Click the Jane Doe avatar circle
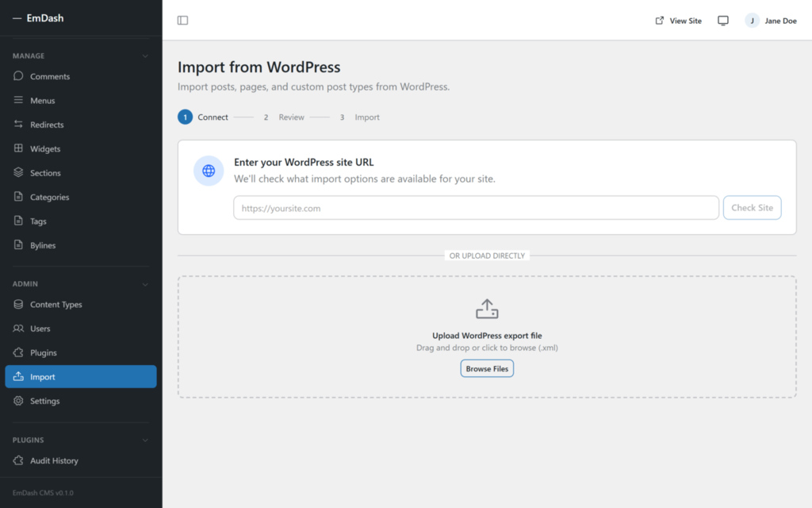Viewport: 812px width, 508px height. coord(752,20)
